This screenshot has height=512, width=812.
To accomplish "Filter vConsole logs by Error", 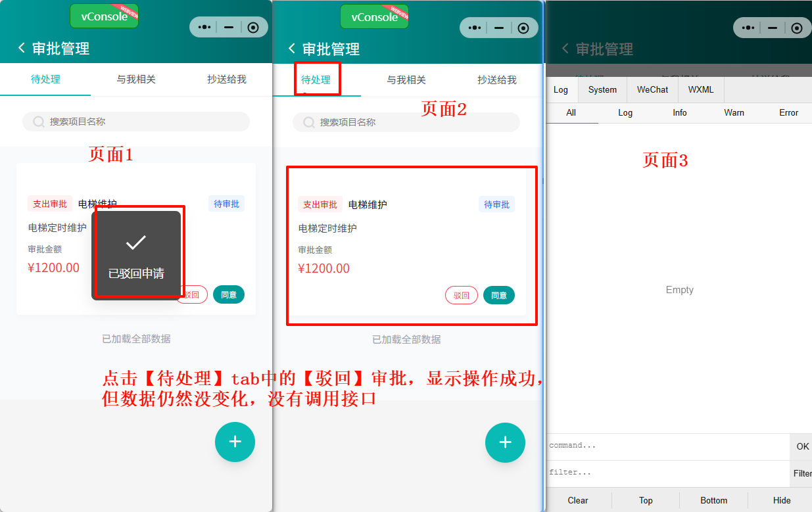I will 788,112.
